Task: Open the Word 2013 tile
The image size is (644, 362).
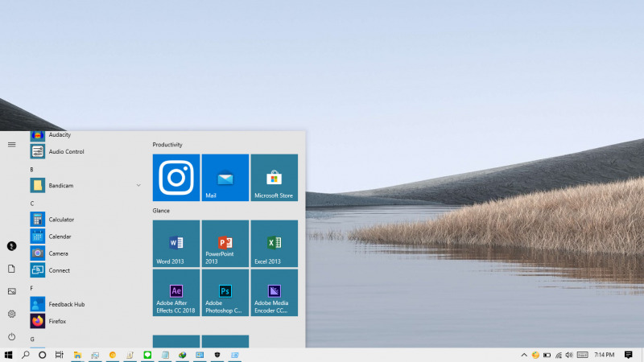Action: click(x=176, y=244)
